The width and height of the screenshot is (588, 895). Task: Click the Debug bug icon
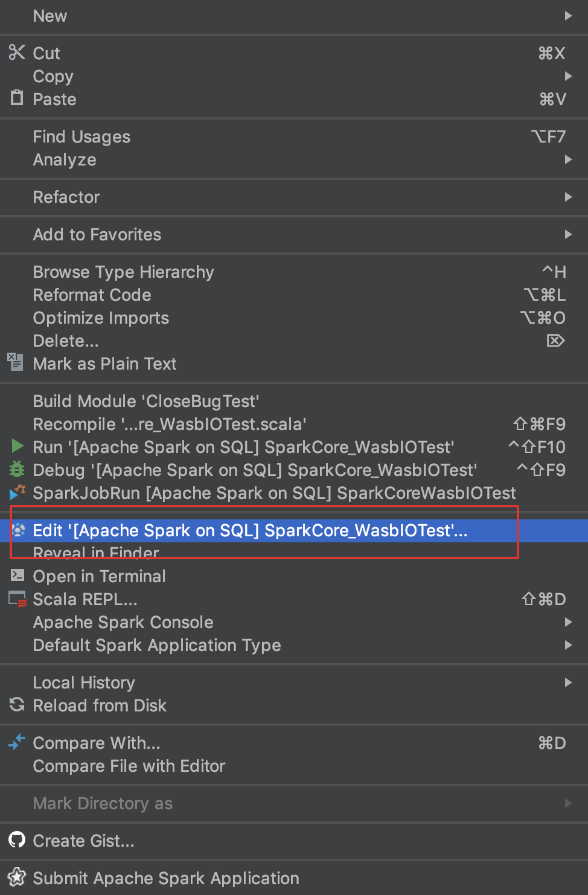point(16,470)
